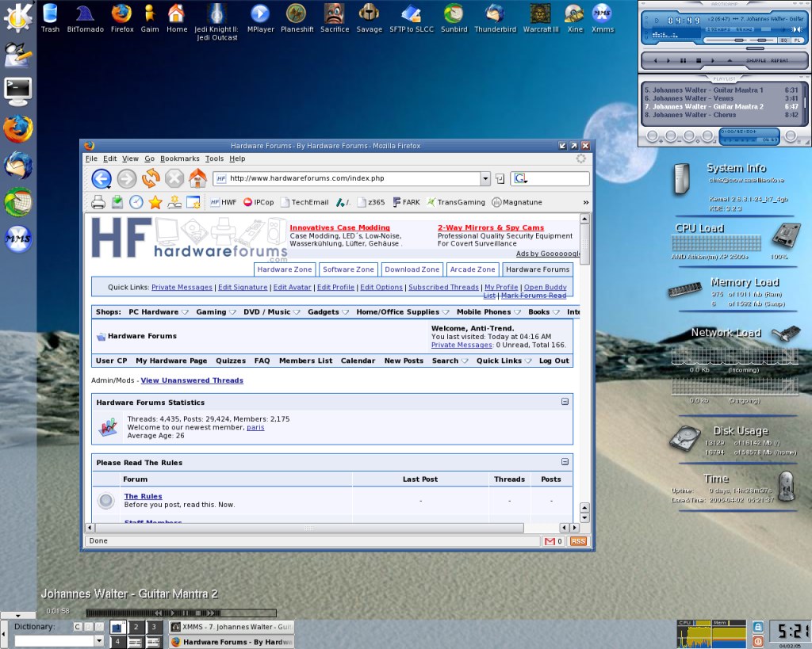The image size is (812, 649).
Task: Open the Planeshift desktop icon
Action: (x=297, y=18)
